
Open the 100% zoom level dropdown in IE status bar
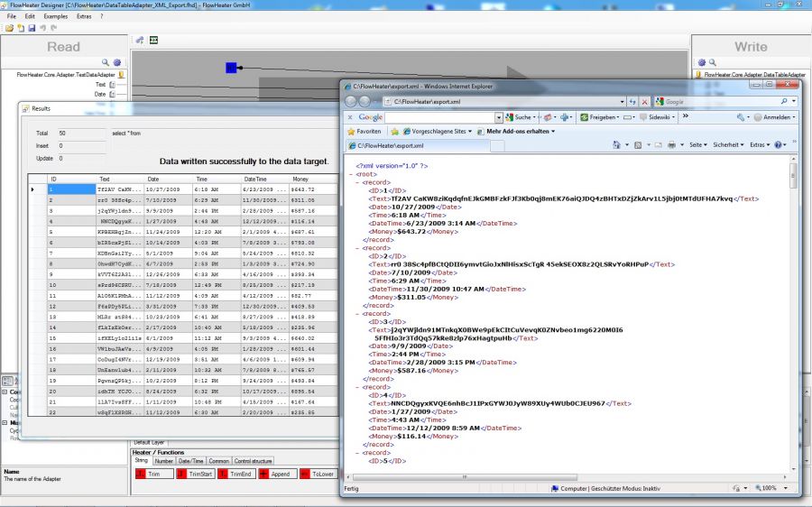(x=786, y=488)
